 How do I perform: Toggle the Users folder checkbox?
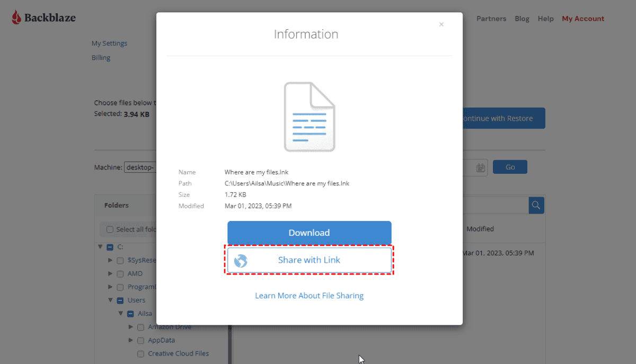click(120, 300)
